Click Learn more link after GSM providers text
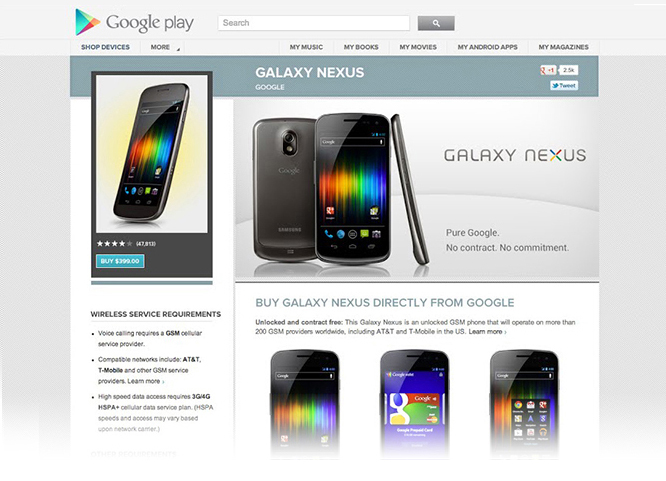This screenshot has height=481, width=666. tap(488, 332)
